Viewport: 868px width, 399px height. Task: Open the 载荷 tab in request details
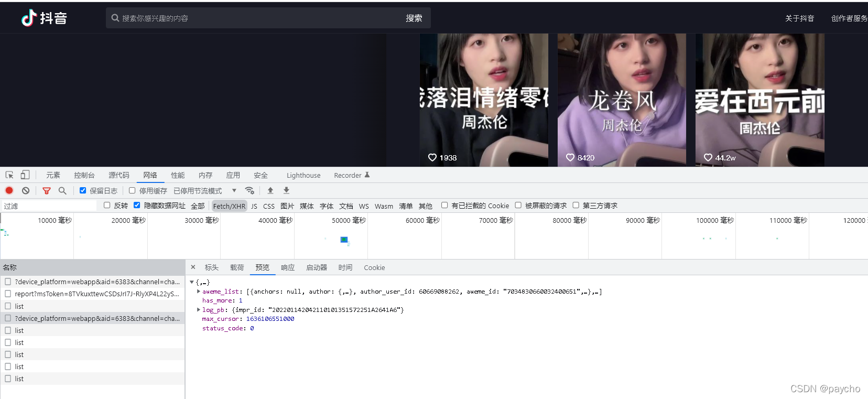237,267
